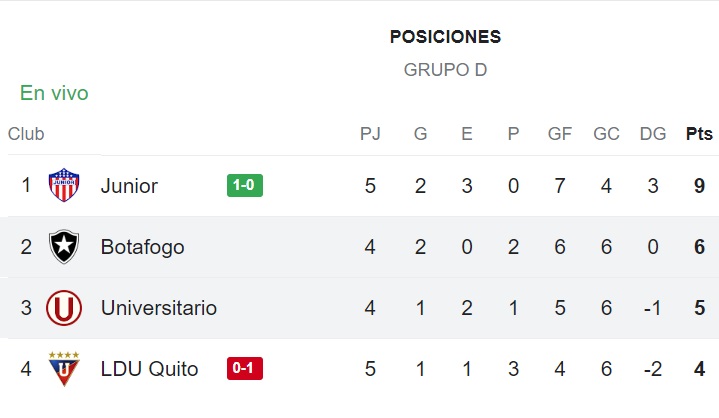Click the Universitario red U emblem
Viewport: 719px width, 418px height.
(64, 308)
